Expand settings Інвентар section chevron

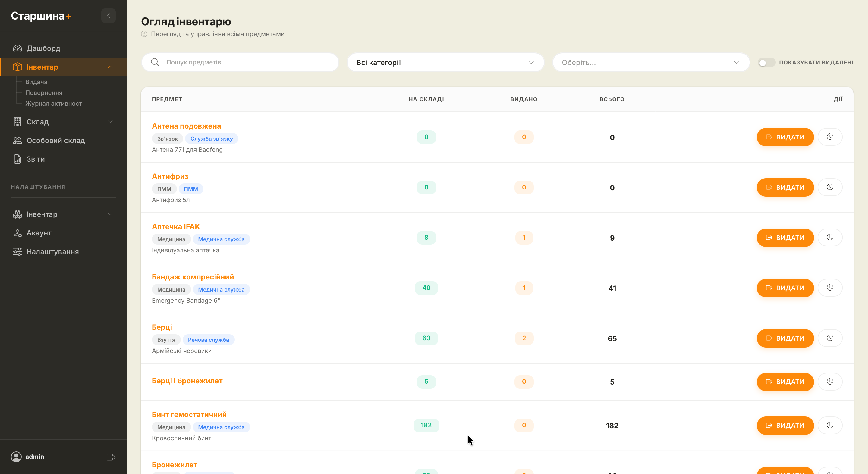pyautogui.click(x=110, y=214)
